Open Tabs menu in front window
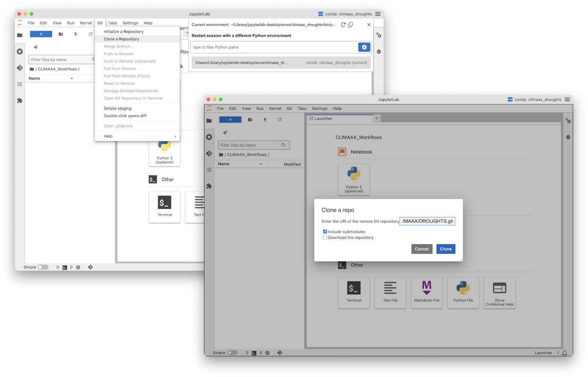 click(x=302, y=109)
